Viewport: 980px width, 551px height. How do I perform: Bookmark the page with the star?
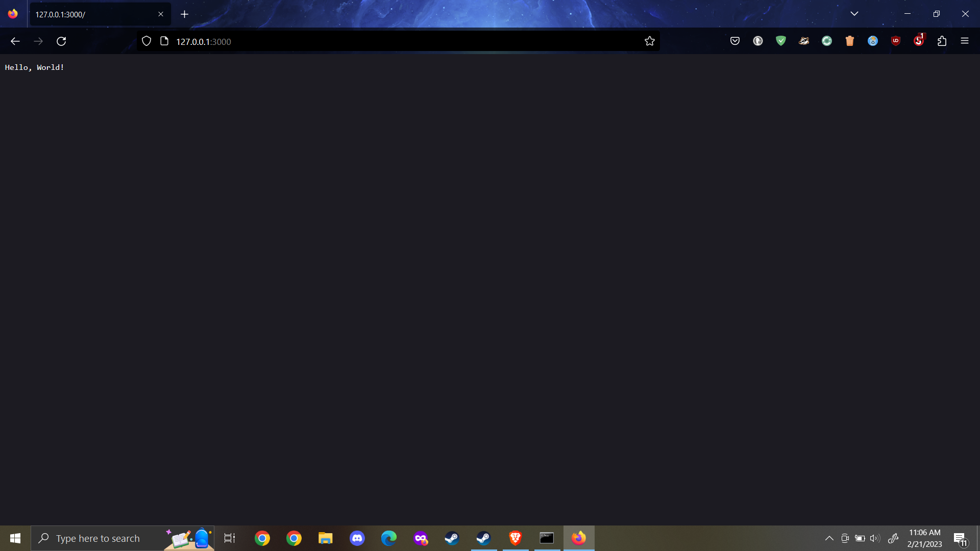[x=650, y=41]
